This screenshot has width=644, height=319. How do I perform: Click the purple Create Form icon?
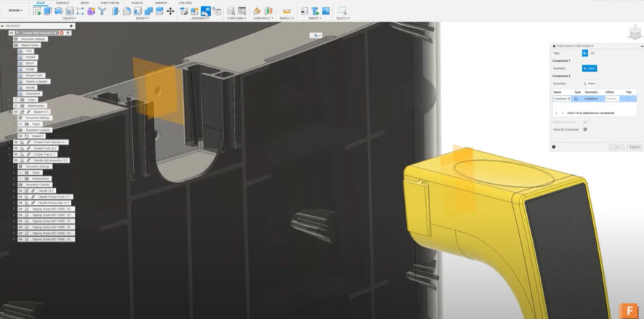point(91,11)
